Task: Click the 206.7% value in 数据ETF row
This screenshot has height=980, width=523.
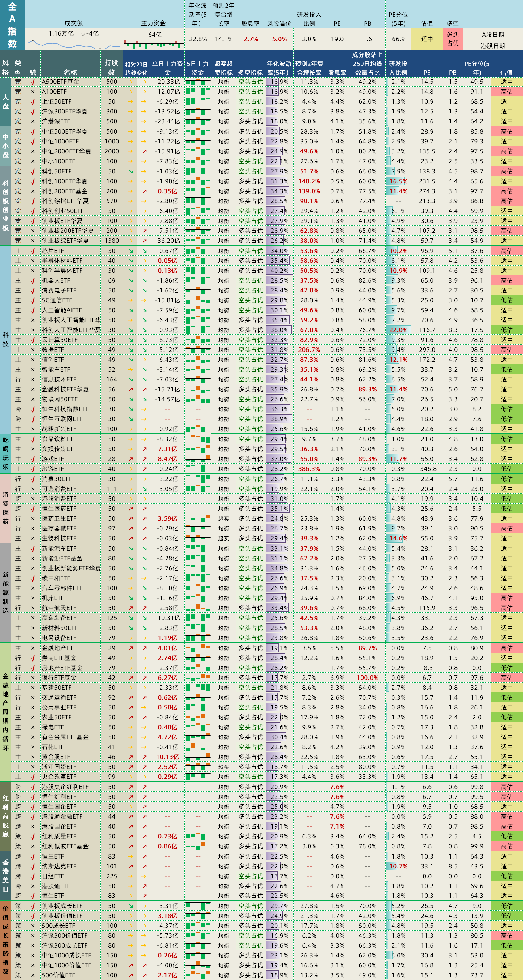Action: [309, 350]
